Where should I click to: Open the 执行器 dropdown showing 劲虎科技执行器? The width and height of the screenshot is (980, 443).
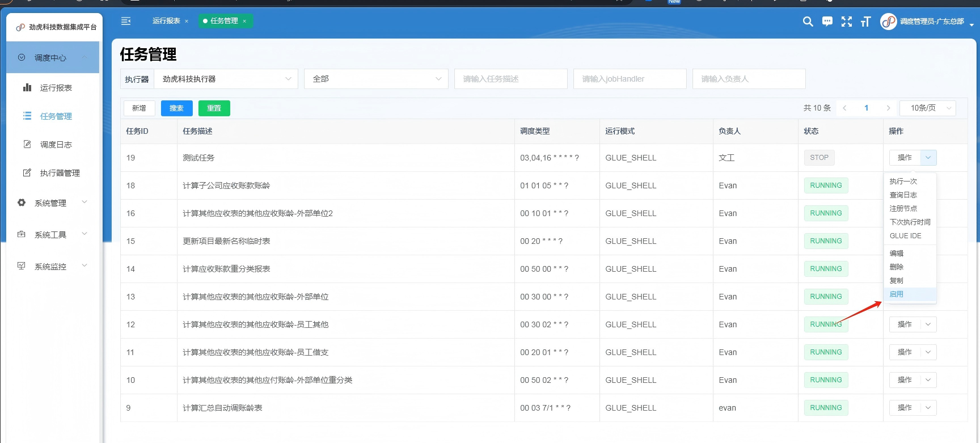[x=226, y=79]
